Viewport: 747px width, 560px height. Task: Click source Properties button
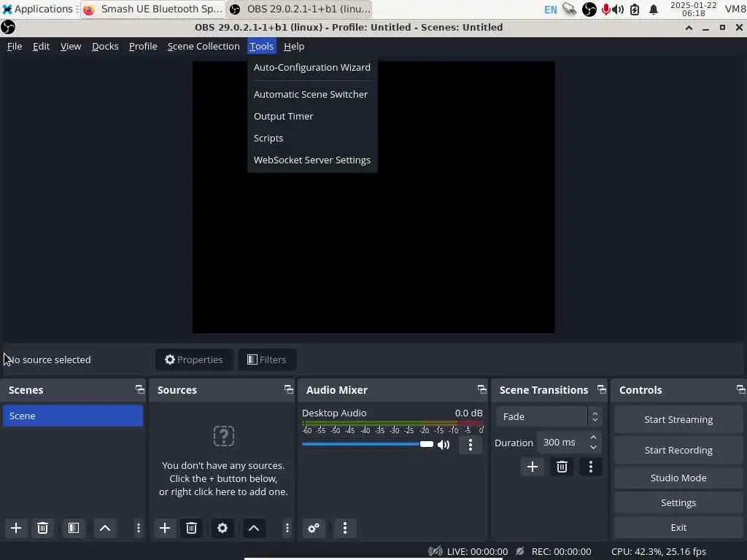click(x=194, y=359)
